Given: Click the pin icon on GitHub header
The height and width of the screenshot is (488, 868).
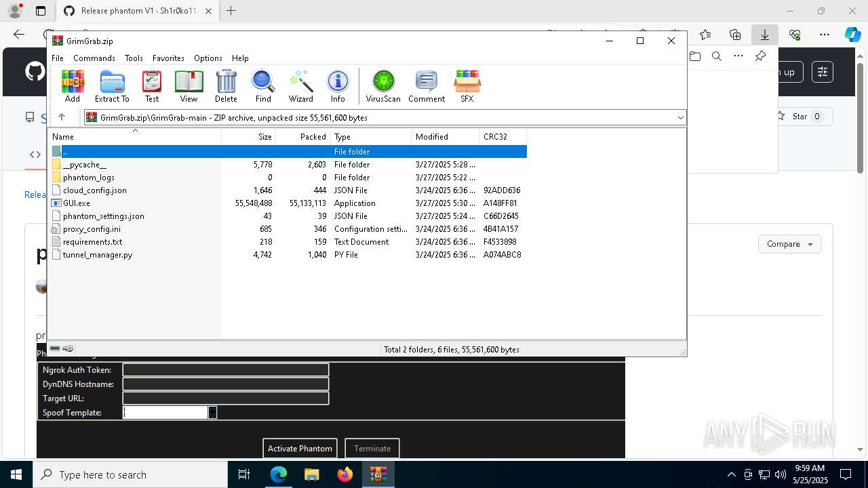Looking at the screenshot, I should pos(760,56).
